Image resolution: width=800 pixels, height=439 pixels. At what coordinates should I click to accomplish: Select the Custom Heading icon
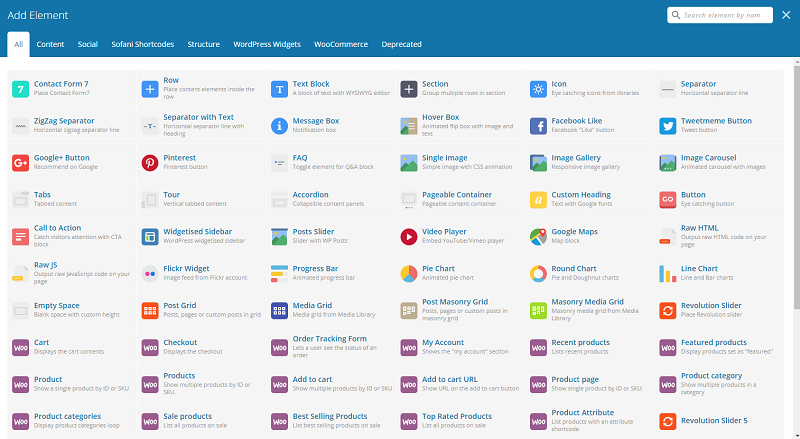point(538,200)
